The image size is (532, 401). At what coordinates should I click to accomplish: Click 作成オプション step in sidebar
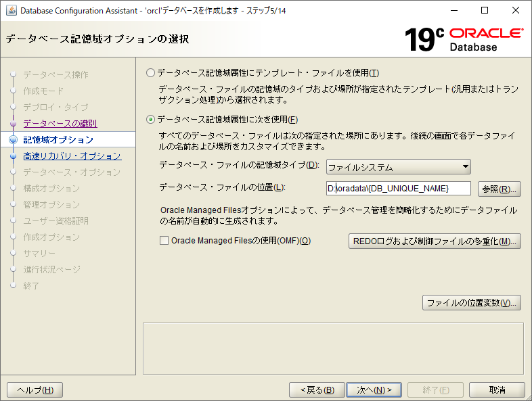coord(51,237)
